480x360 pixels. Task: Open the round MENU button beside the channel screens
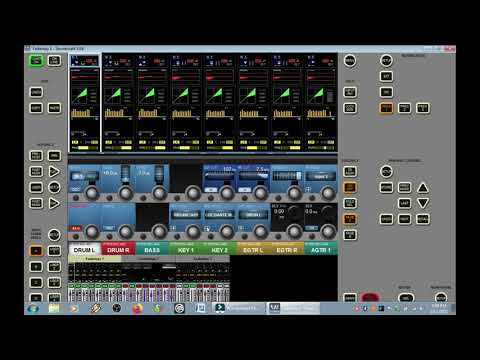[x=350, y=61]
